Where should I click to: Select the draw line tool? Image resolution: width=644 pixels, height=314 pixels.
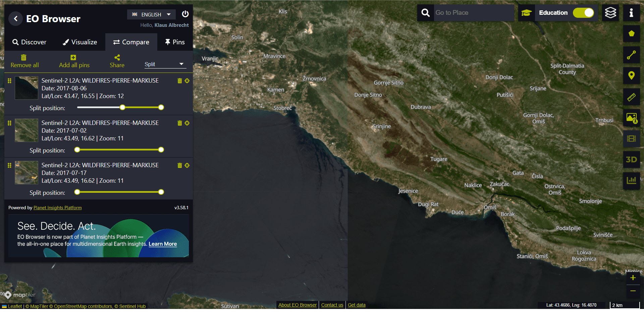pyautogui.click(x=631, y=55)
